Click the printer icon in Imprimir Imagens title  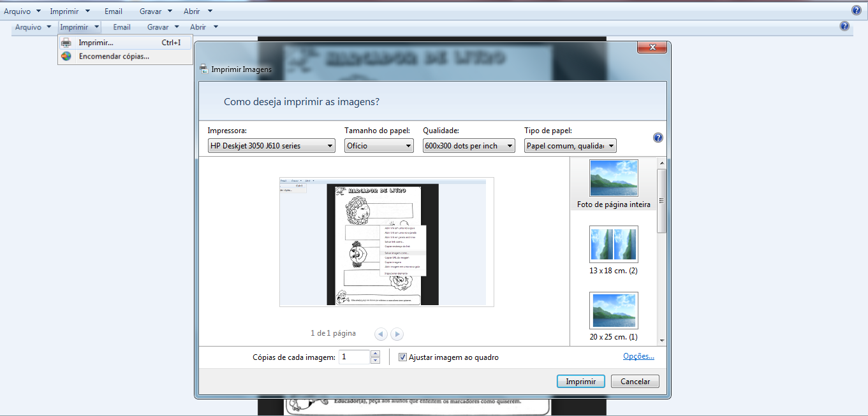click(203, 69)
